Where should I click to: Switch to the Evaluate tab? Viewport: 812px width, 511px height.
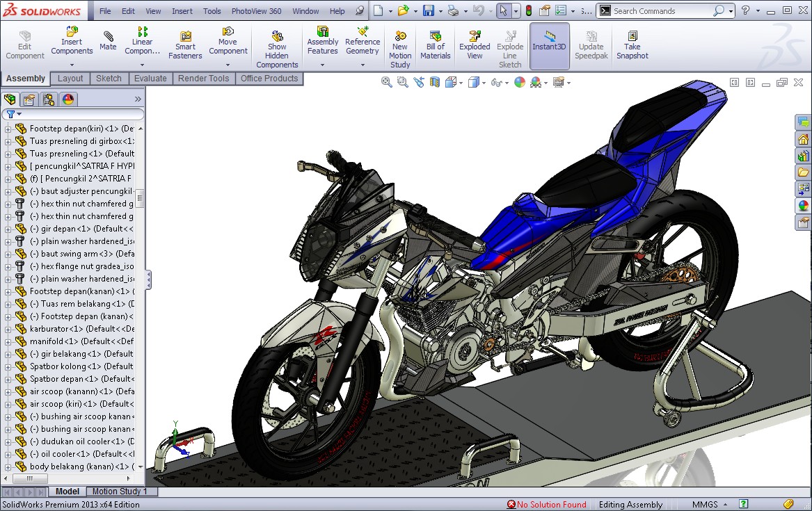[150, 79]
